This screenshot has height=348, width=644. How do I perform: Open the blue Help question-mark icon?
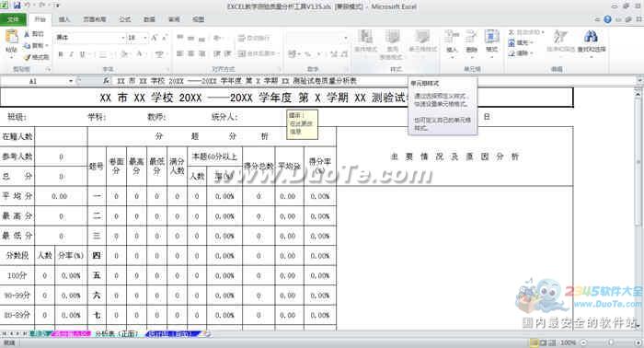point(607,19)
